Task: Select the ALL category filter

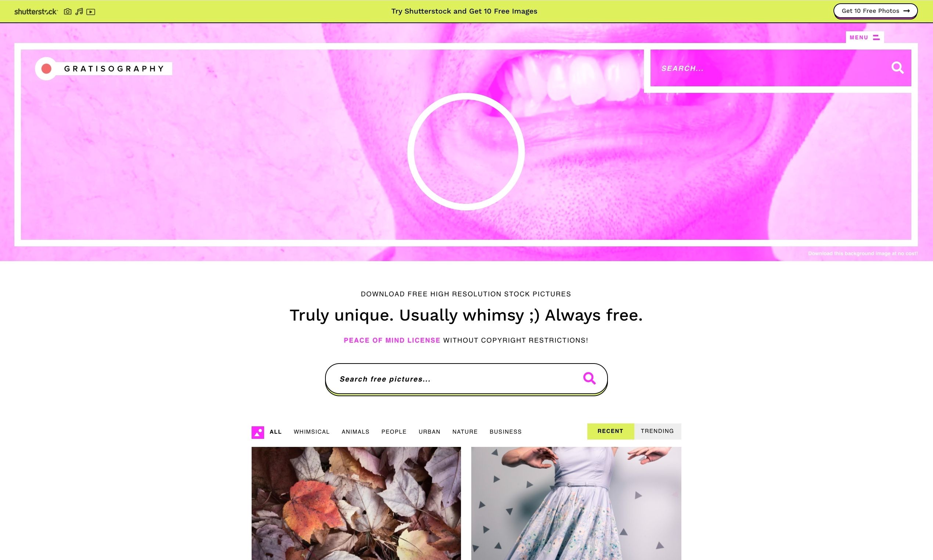Action: click(275, 432)
